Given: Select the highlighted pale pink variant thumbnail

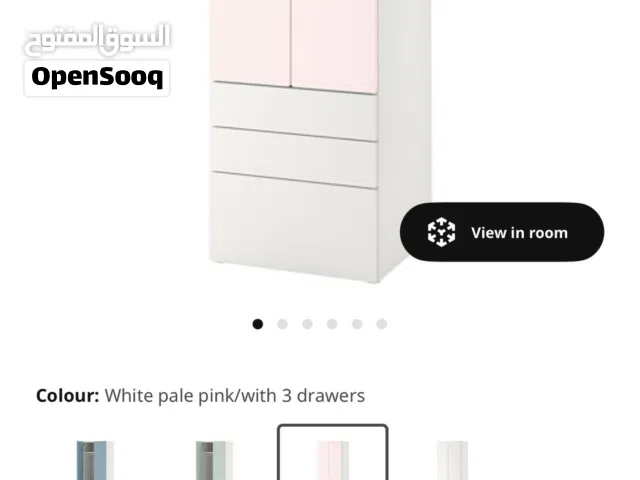Looking at the screenshot, I should point(333,452).
